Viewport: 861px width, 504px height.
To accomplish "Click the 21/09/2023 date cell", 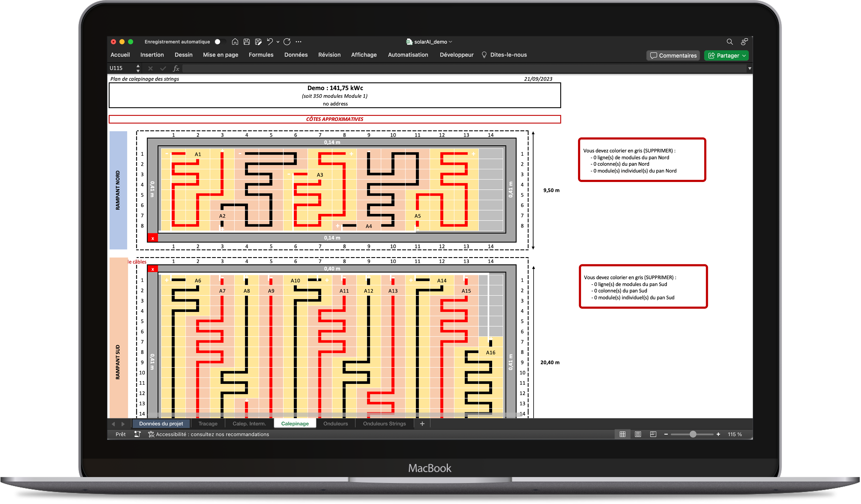I will pyautogui.click(x=538, y=79).
